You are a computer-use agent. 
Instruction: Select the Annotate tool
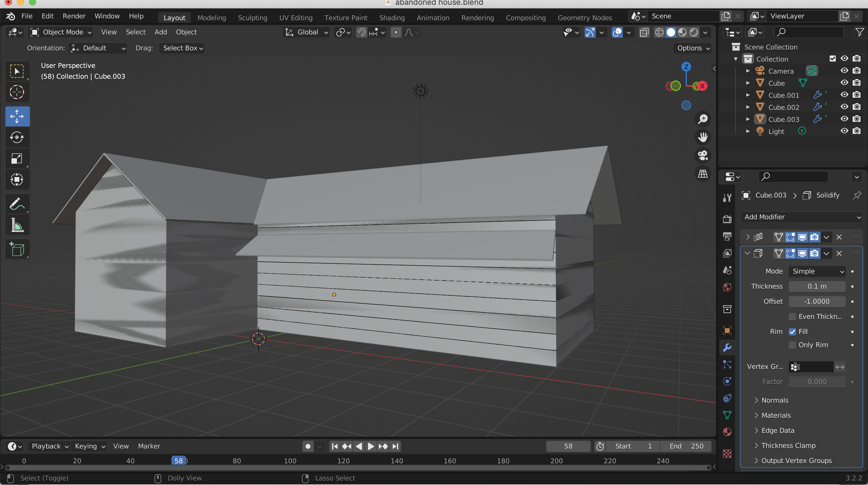(17, 204)
